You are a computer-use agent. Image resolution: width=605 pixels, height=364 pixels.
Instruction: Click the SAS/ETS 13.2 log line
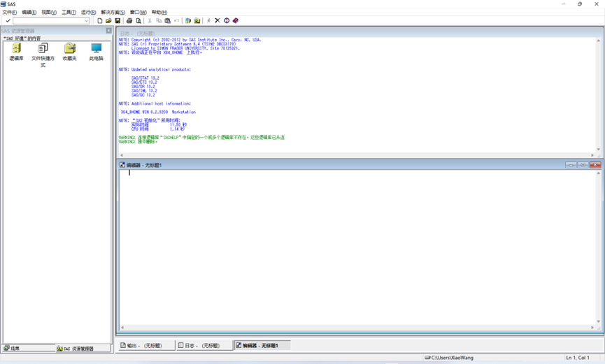pyautogui.click(x=144, y=82)
